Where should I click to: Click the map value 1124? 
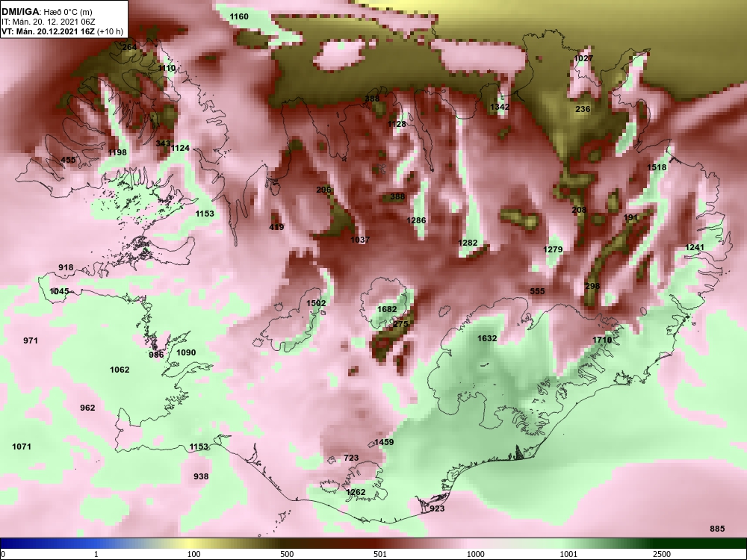[x=180, y=148]
